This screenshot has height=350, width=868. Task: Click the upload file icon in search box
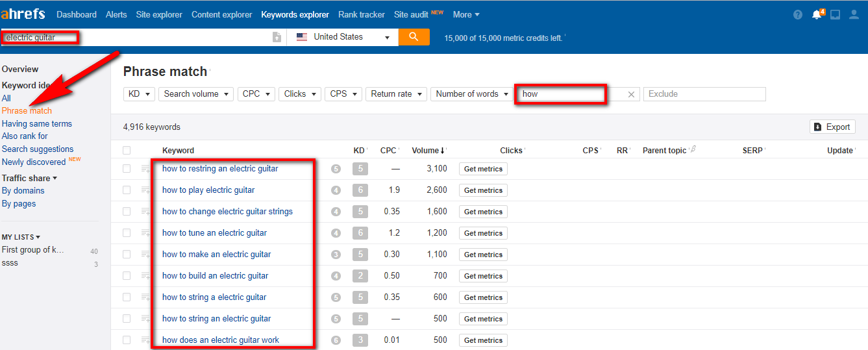[x=277, y=38]
